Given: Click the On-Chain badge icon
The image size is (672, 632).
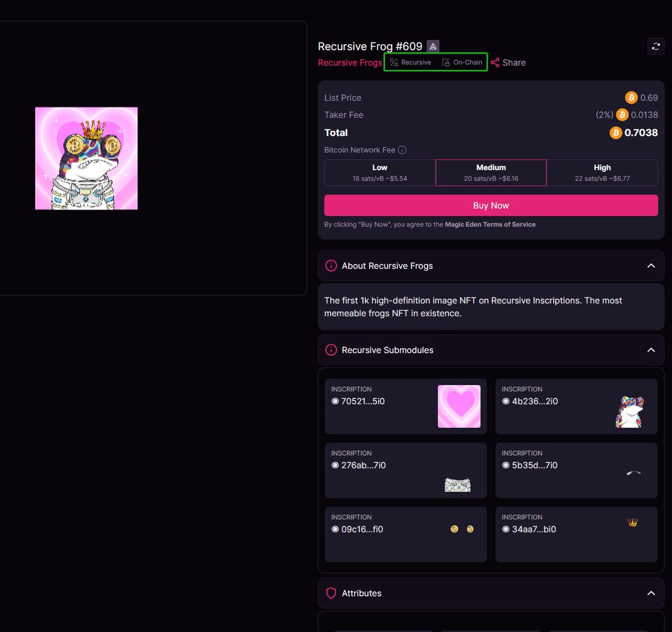Looking at the screenshot, I should [446, 63].
